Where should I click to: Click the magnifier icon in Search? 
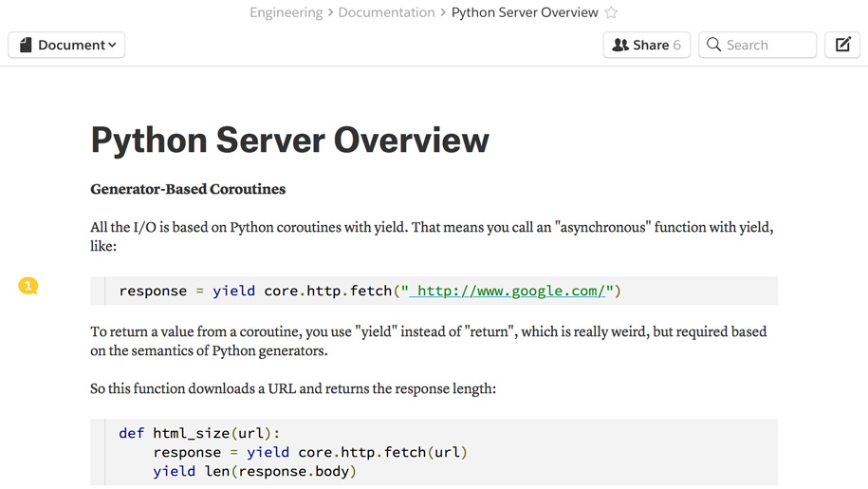click(x=714, y=45)
